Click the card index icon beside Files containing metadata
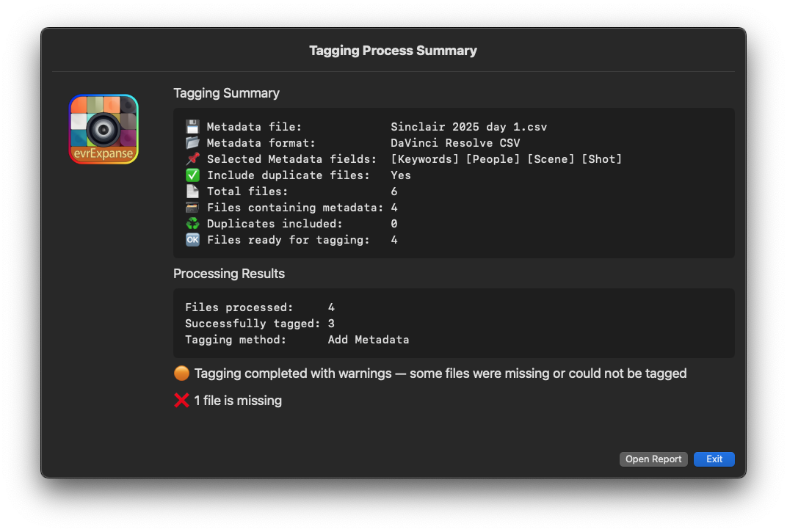This screenshot has height=532, width=787. (192, 208)
